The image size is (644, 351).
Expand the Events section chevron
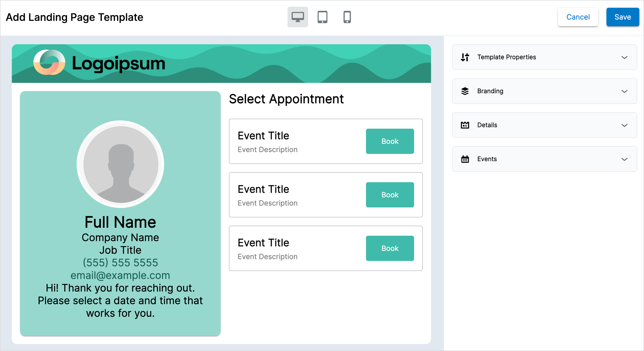click(624, 159)
